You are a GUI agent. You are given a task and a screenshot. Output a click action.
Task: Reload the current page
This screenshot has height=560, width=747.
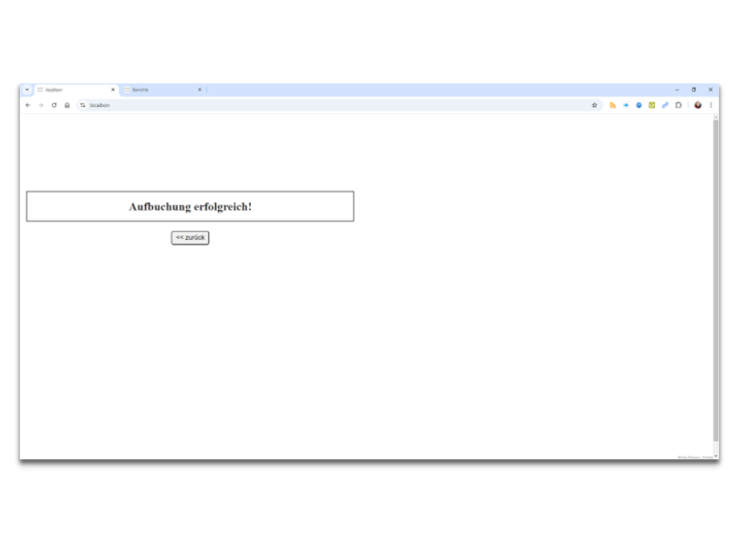click(54, 105)
